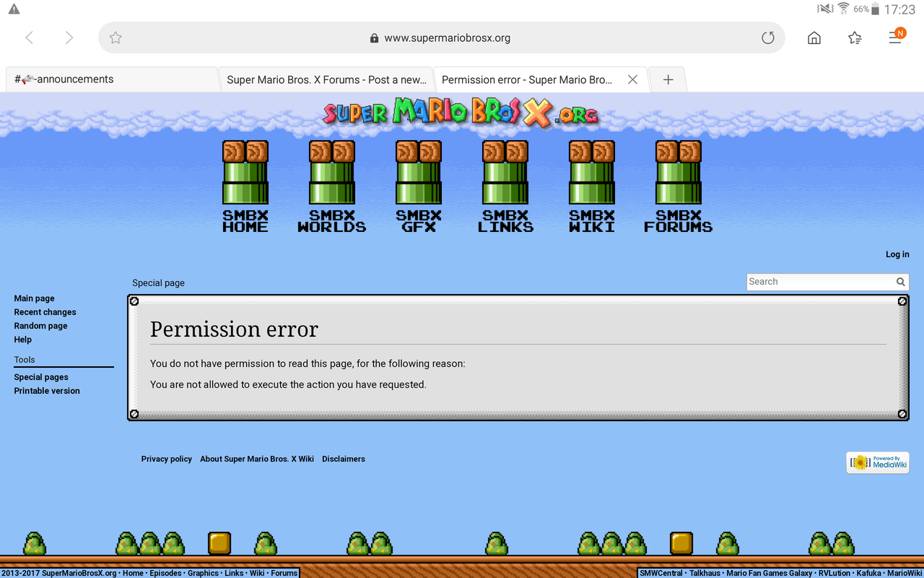Open Mario Fan Games Galaxy footer link
This screenshot has width=924, height=578.
769,573
